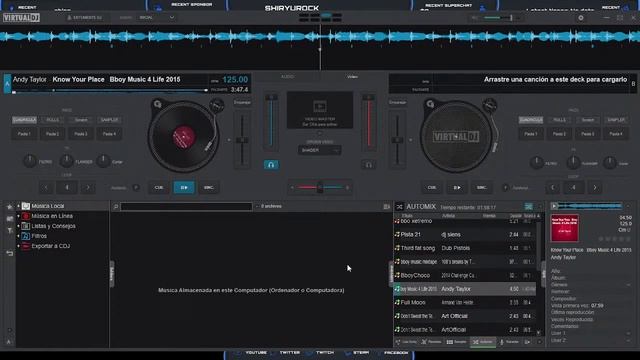Switch mixer to Video tab
Screen dimensions: 640x360
(352, 77)
